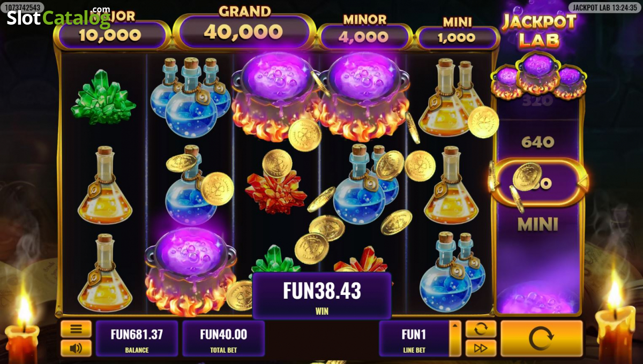
Task: Toggle turbo mode with the fast-forward icon
Action: pos(481,348)
